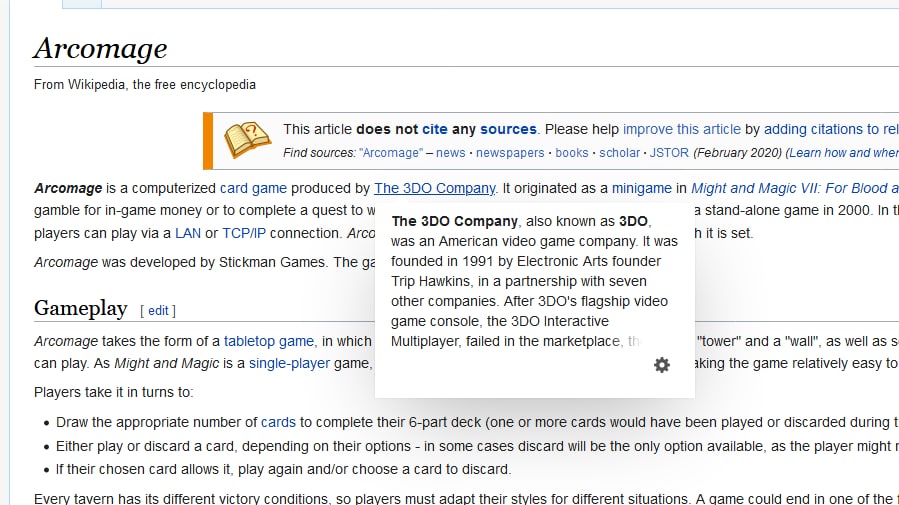The image size is (899, 505).
Task: Open the 'newspapers' find-sources link
Action: pyautogui.click(x=510, y=153)
